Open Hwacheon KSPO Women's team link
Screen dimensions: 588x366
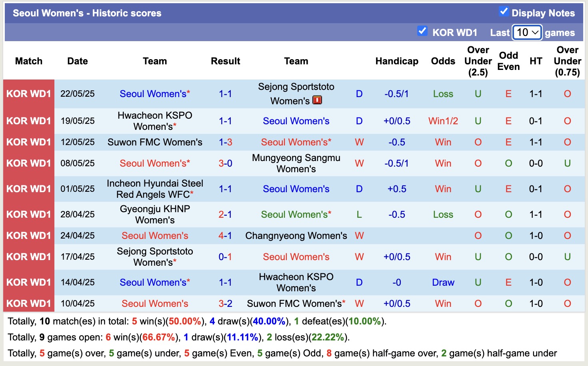[155, 121]
